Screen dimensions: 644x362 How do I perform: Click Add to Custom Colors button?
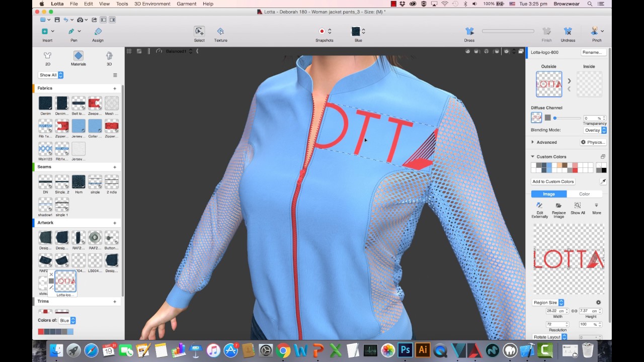tap(553, 182)
